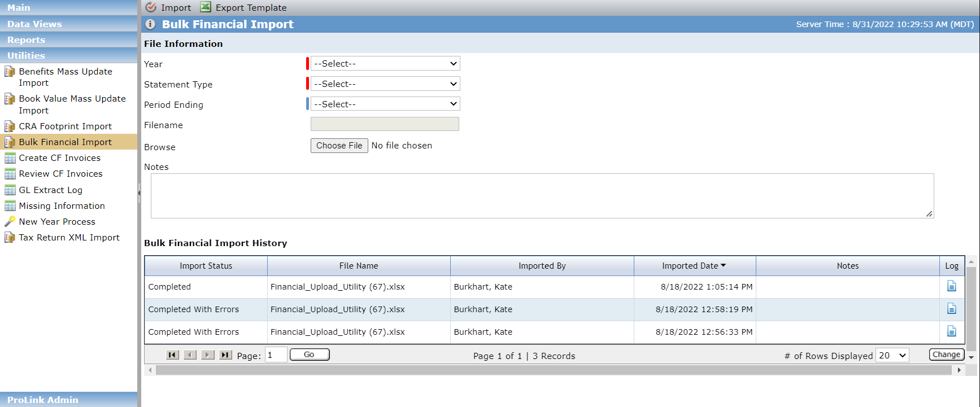Expand the Data Views section
The image size is (980, 407).
pyautogui.click(x=69, y=24)
